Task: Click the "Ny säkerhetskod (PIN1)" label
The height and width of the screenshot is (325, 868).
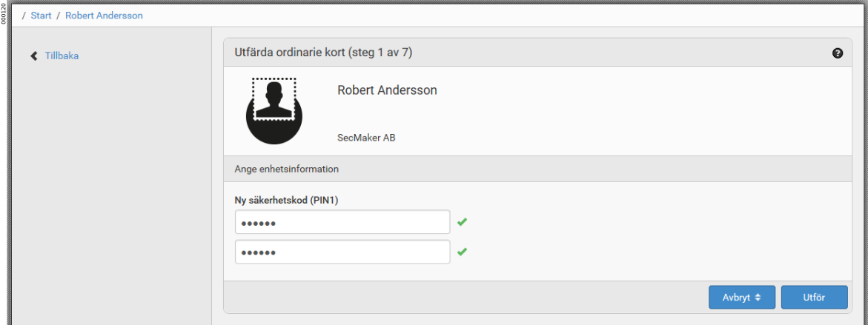Action: click(286, 200)
